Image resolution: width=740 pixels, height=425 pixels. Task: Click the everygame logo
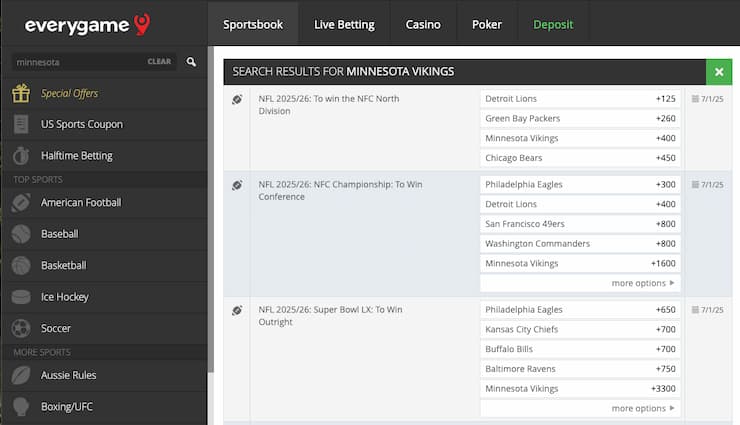click(x=88, y=25)
